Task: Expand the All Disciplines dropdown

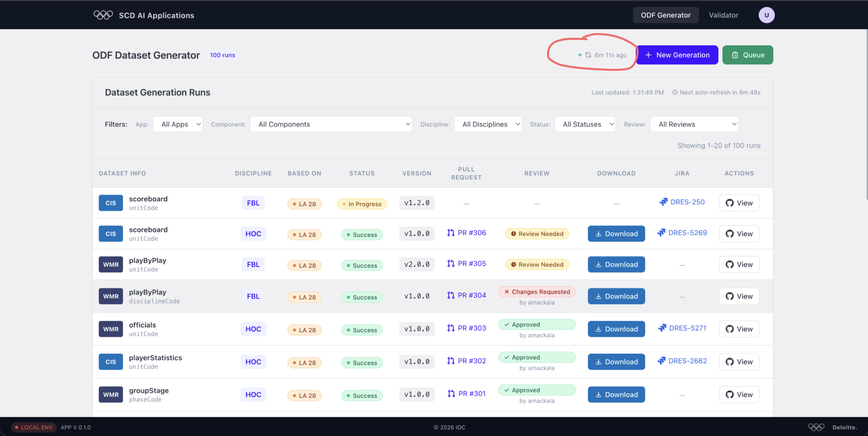Action: [x=488, y=124]
